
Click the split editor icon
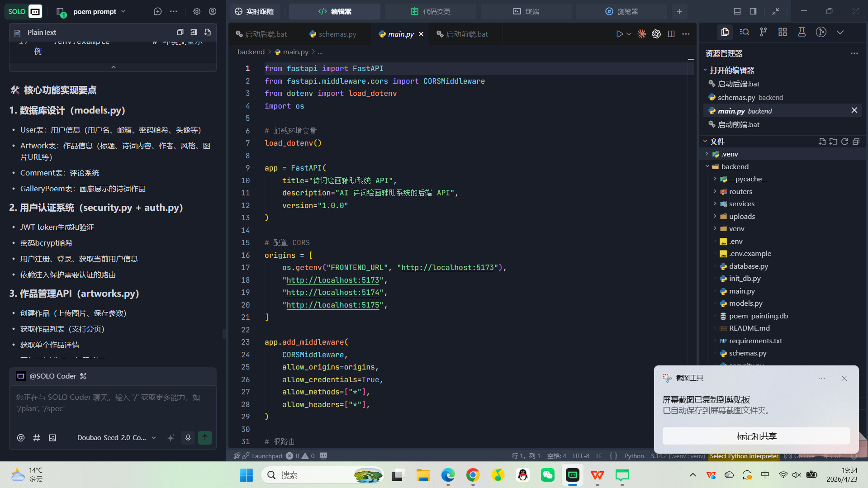(671, 34)
